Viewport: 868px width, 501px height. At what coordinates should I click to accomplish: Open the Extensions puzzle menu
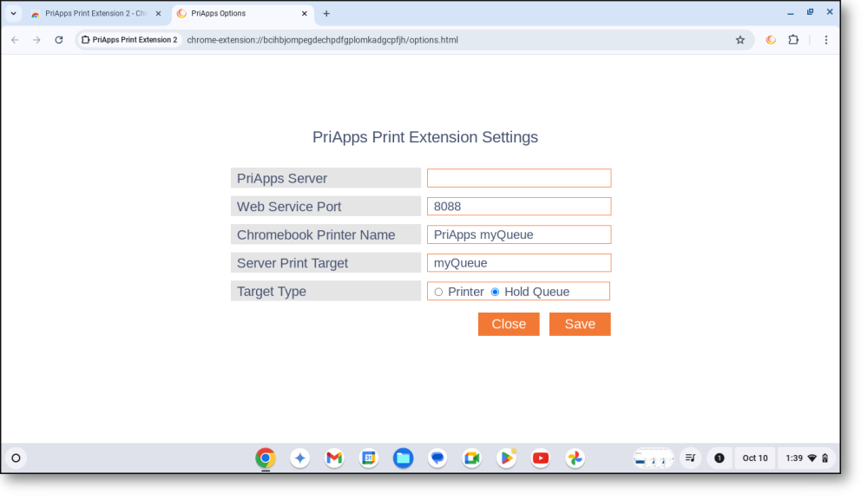pos(793,40)
